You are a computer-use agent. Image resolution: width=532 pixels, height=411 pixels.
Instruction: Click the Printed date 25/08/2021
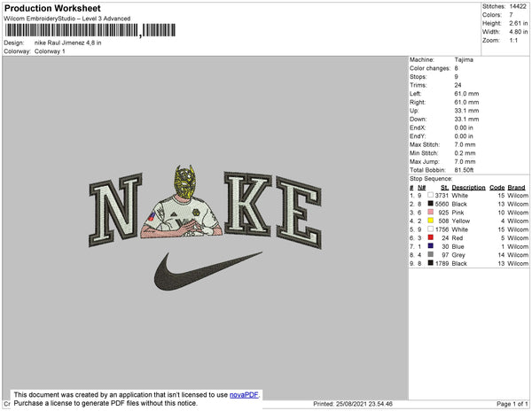pos(353,404)
